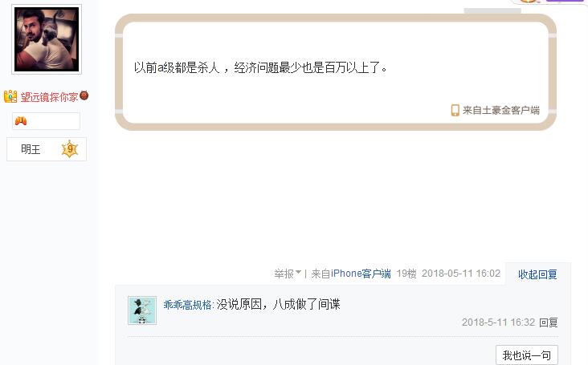Viewport: 588px width, 365px height.
Task: Click 回复 next to the 16:32 comment
Action: tap(549, 322)
